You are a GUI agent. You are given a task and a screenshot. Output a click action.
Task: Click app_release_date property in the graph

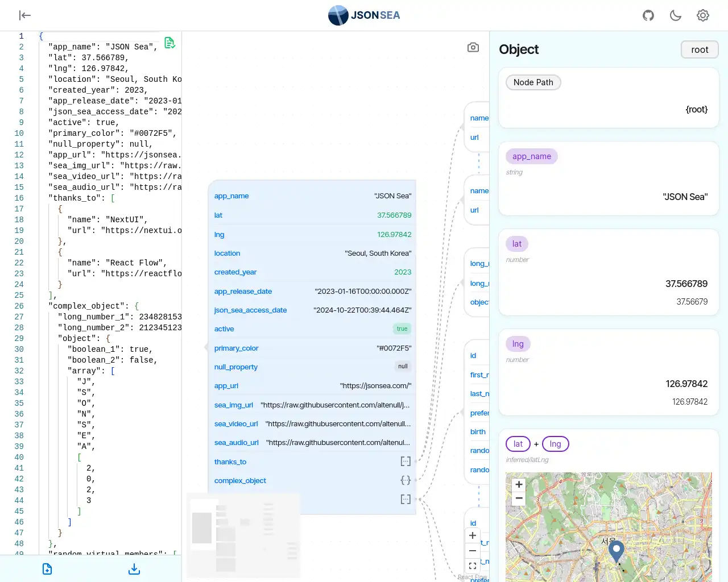pyautogui.click(x=312, y=291)
